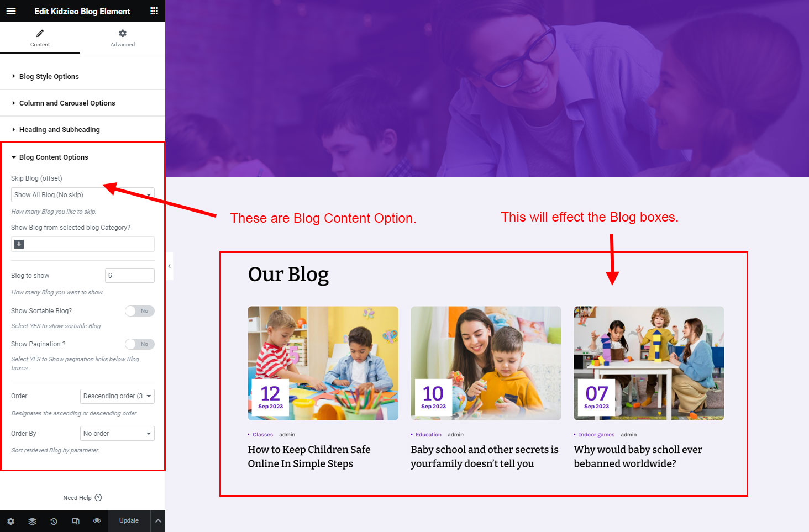The image size is (809, 532).
Task: Open the Navigator layers icon
Action: [x=32, y=521]
